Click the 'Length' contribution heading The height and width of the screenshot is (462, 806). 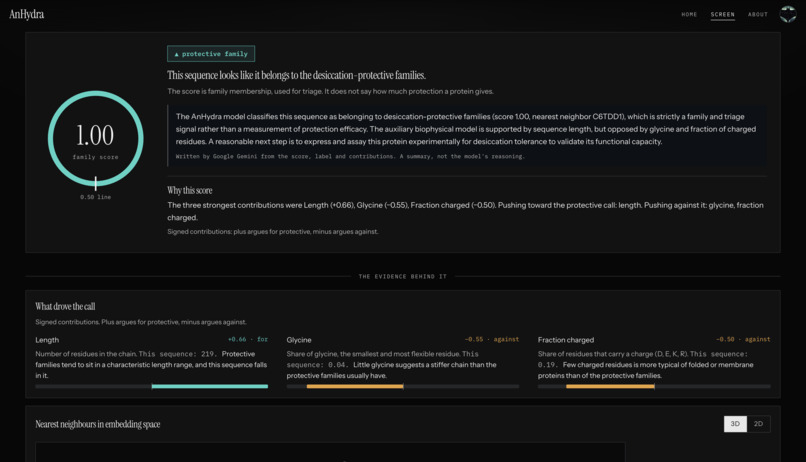(x=47, y=340)
